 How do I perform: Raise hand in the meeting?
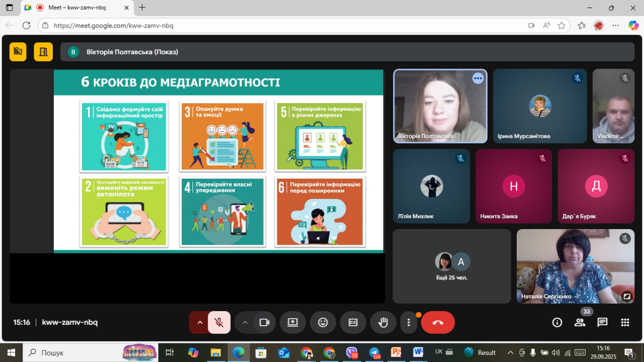coord(383,322)
